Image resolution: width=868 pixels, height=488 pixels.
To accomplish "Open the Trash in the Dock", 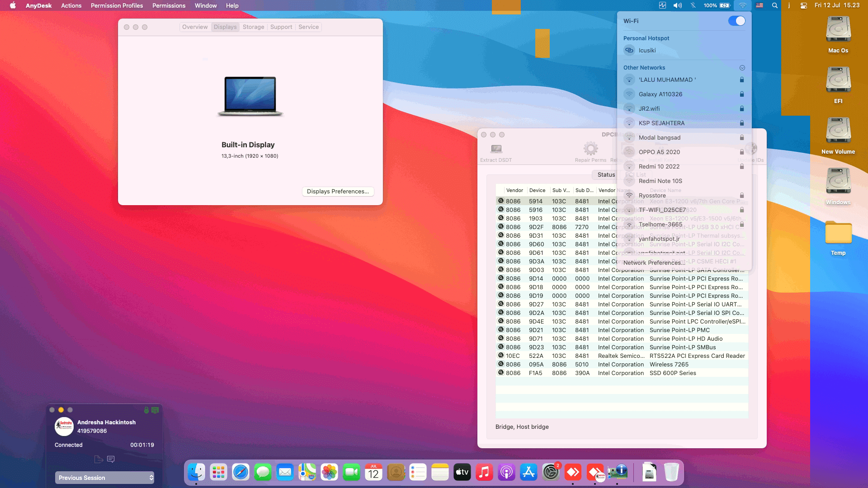I will click(x=671, y=472).
